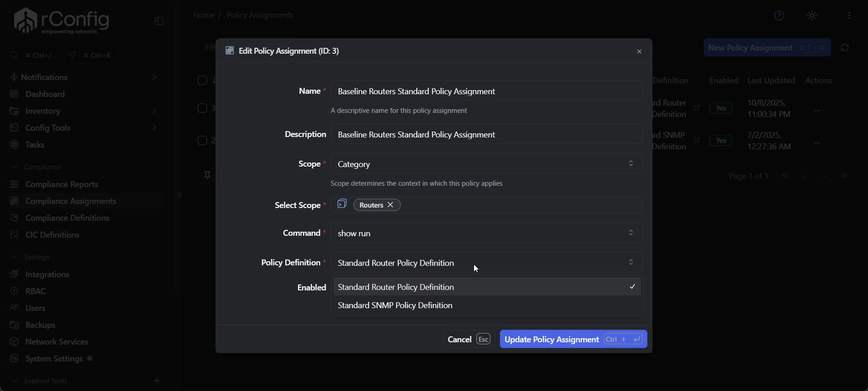Click the quick navigate Ctrl+K box
The width and height of the screenshot is (868, 391).
pos(90,55)
